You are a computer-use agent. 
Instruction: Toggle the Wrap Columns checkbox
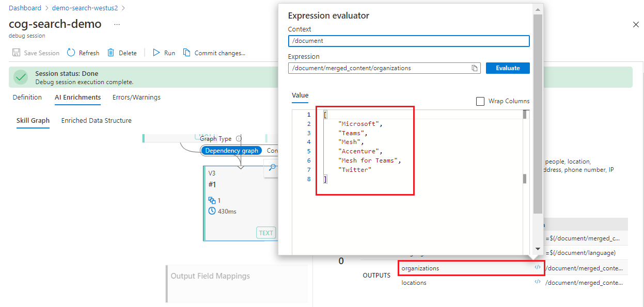pyautogui.click(x=480, y=101)
